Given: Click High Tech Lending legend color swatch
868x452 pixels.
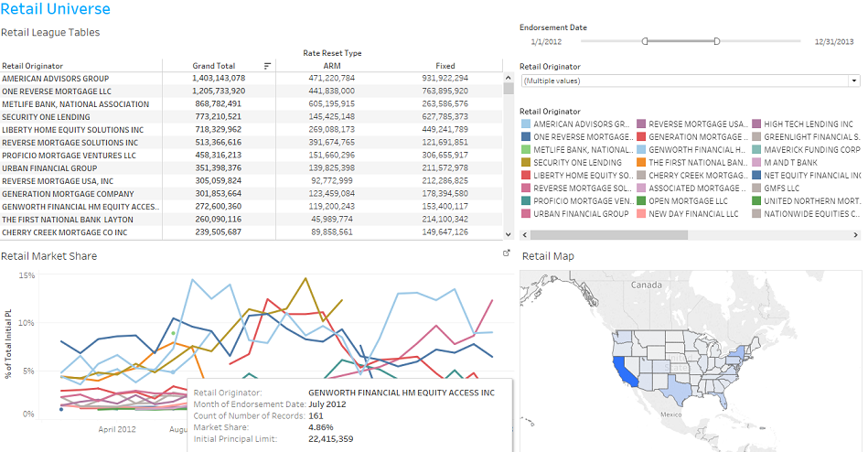Looking at the screenshot, I should click(756, 124).
